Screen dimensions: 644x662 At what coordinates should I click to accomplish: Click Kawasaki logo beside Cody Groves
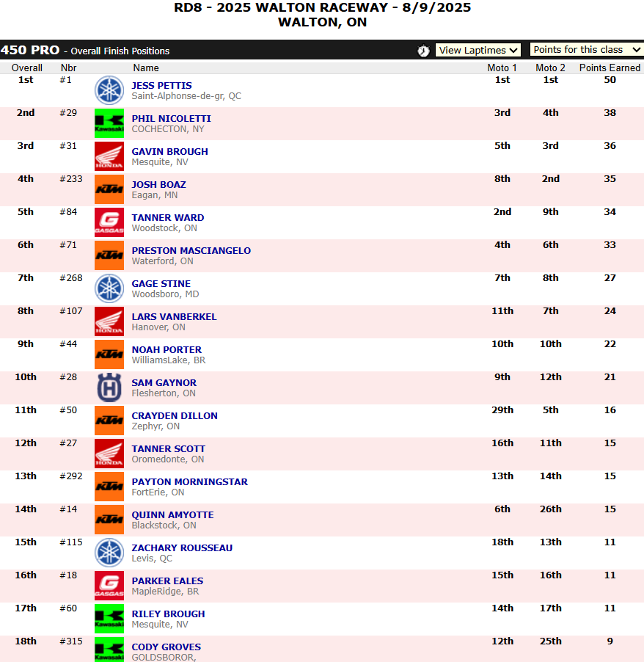[109, 650]
